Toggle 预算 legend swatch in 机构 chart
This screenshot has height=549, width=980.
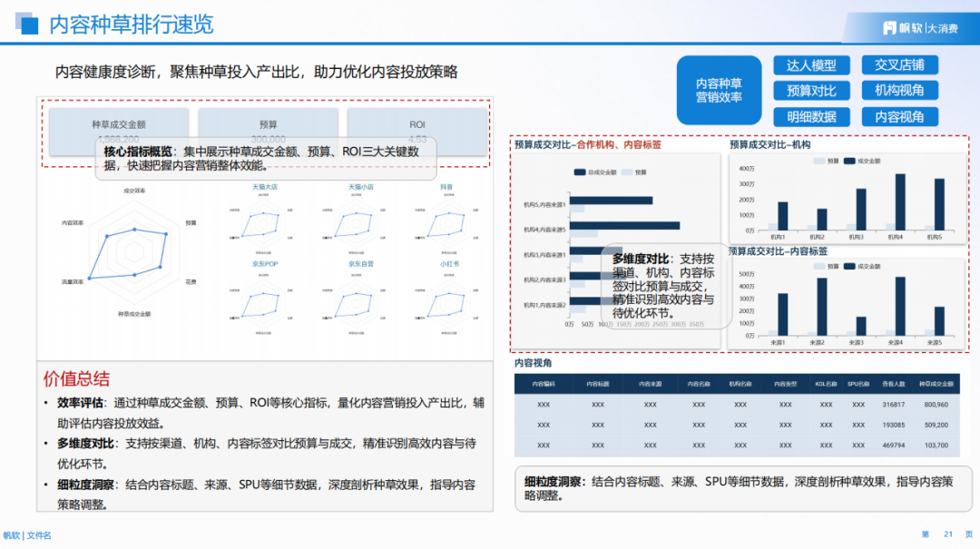tap(819, 161)
